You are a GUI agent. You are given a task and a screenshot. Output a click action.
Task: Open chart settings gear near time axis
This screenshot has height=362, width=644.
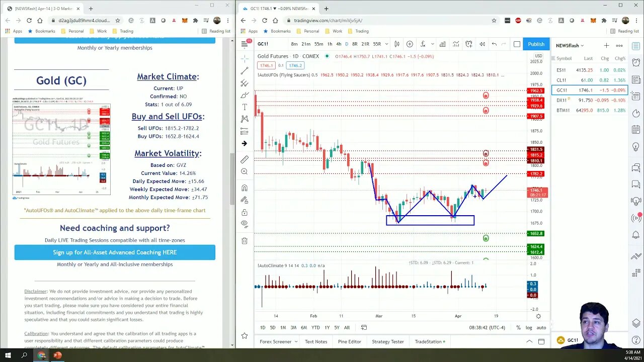(538, 316)
